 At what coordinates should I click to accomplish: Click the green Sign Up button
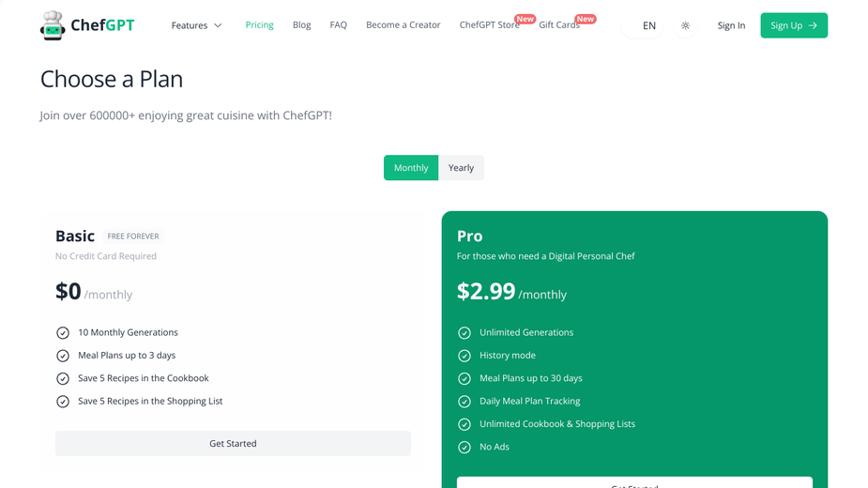794,25
